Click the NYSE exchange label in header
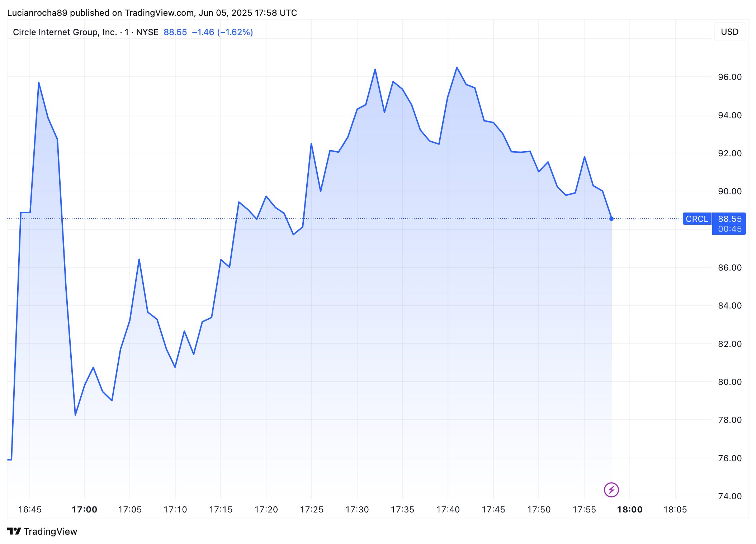The height and width of the screenshot is (544, 756). [x=147, y=32]
